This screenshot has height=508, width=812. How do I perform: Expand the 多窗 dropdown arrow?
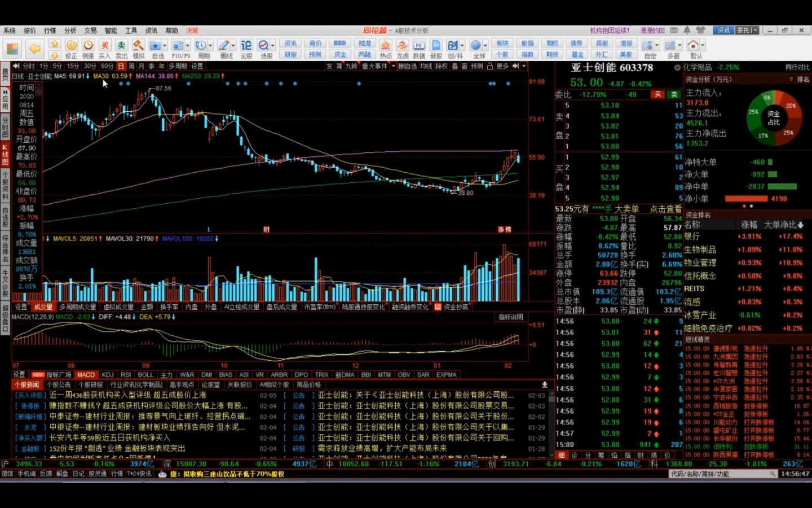point(680,45)
